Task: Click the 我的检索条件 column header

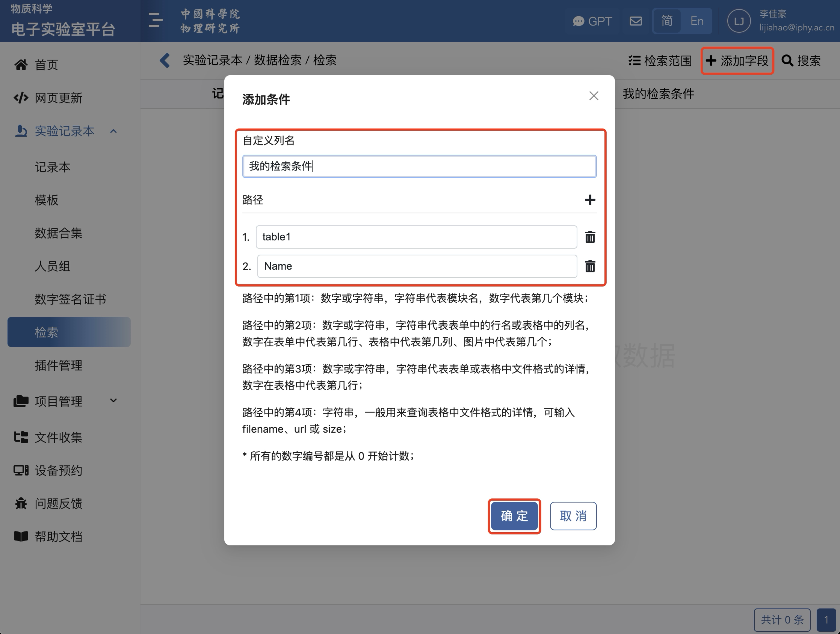Action: pos(659,94)
